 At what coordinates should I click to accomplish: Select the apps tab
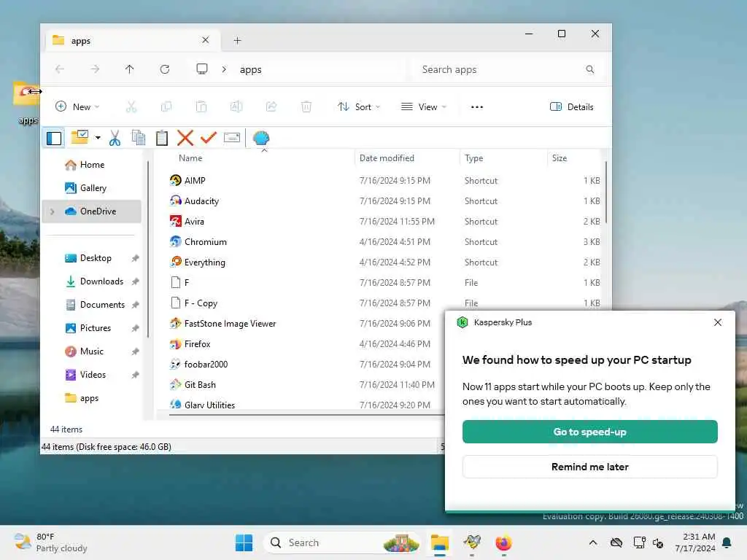pyautogui.click(x=133, y=41)
